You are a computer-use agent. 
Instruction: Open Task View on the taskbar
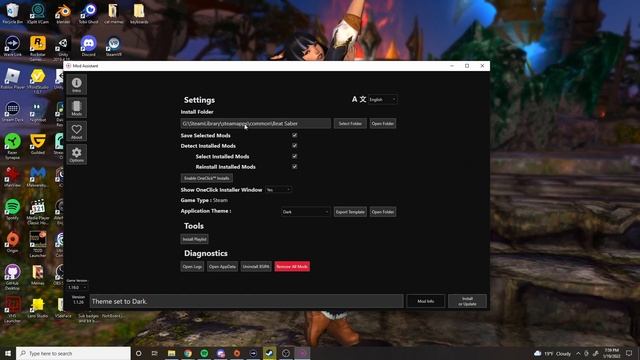(155, 353)
